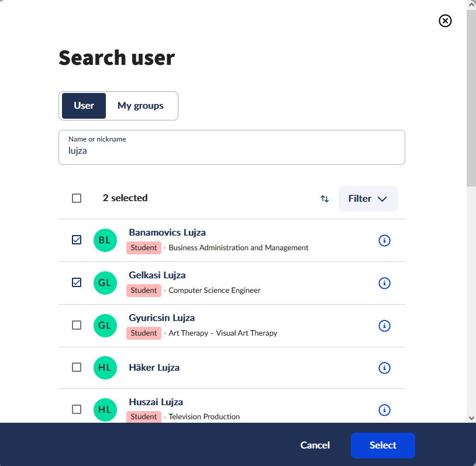The width and height of the screenshot is (476, 466).
Task: Switch to the My groups tab
Action: [x=140, y=106]
